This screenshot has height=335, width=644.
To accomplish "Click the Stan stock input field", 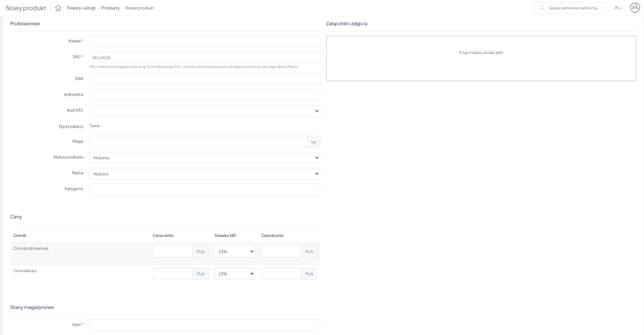I will click(x=204, y=325).
